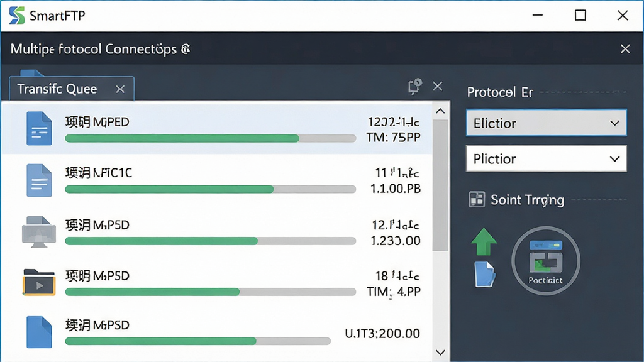
Task: Minimize the SmartFTP window
Action: pos(538,16)
